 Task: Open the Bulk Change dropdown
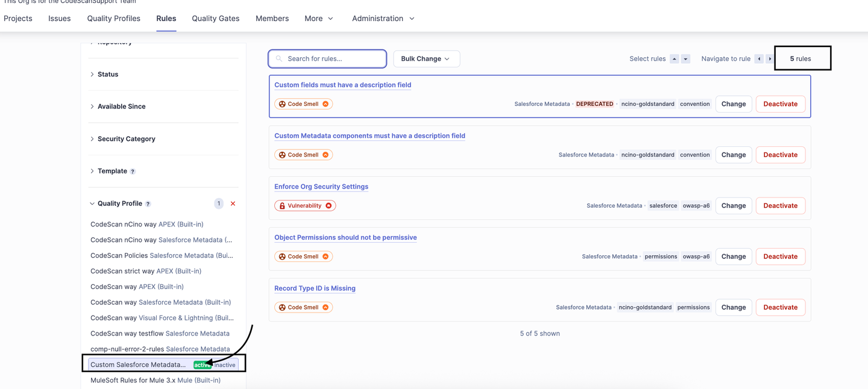[x=426, y=59]
